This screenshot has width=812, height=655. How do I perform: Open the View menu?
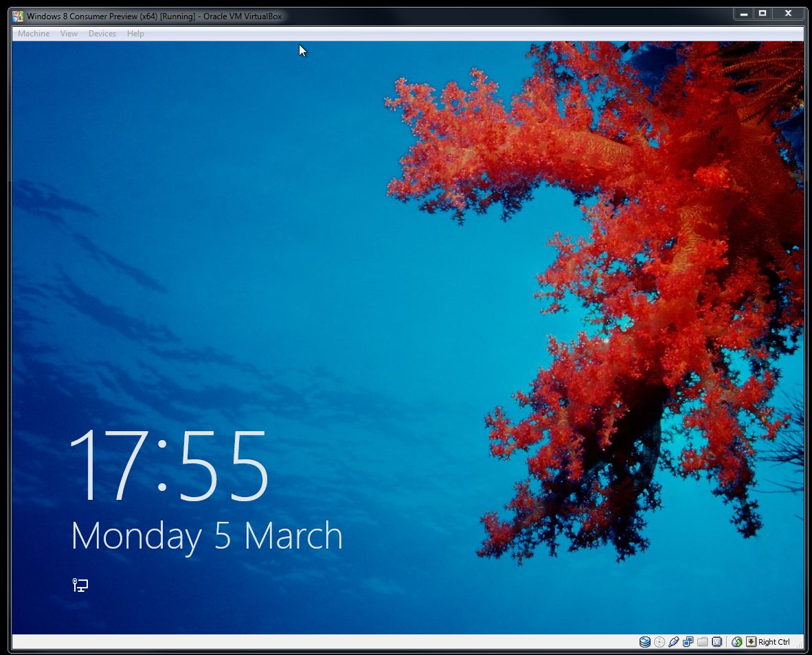click(69, 34)
